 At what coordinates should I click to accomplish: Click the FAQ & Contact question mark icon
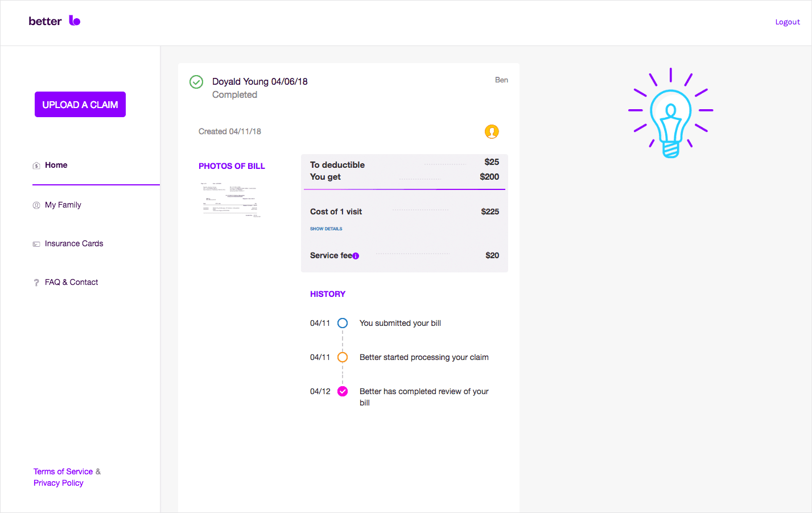pos(35,282)
